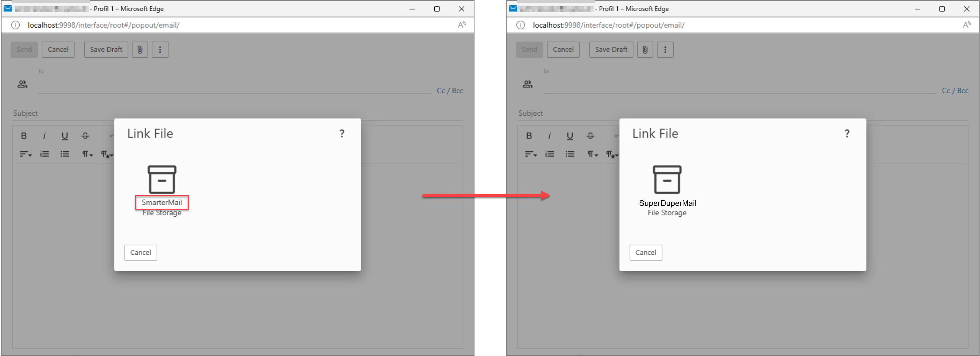This screenshot has width=980, height=356.
Task: Click toolbar Cancel button in right window
Action: click(563, 49)
